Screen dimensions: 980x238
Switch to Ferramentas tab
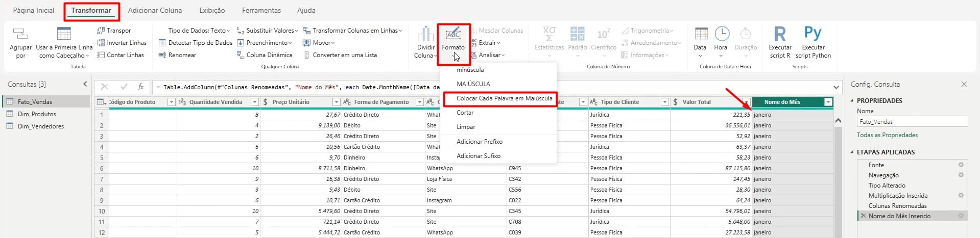[261, 10]
